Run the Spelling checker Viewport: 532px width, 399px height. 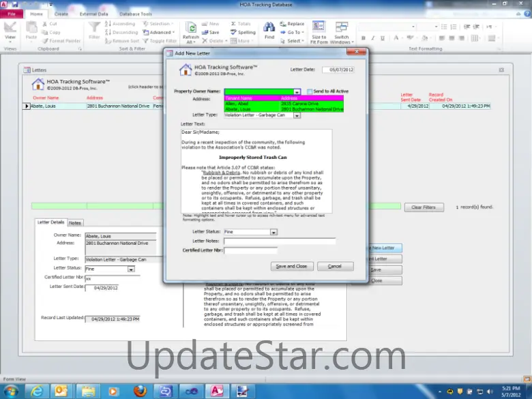pyautogui.click(x=243, y=32)
